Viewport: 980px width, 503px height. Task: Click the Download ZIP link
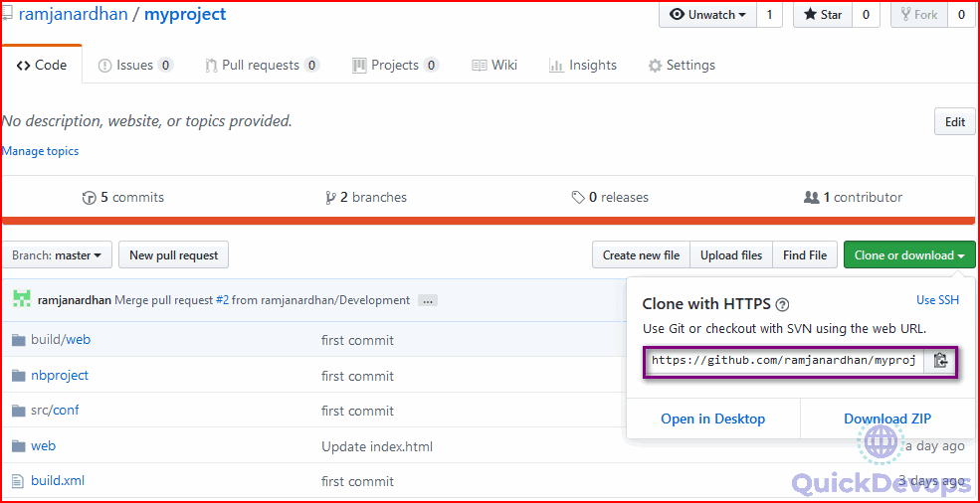pos(887,419)
